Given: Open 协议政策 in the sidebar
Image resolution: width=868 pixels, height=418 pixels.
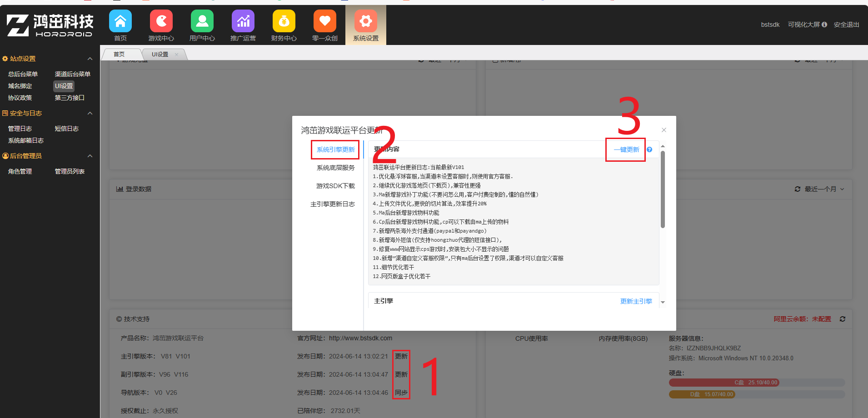Looking at the screenshot, I should tap(20, 98).
